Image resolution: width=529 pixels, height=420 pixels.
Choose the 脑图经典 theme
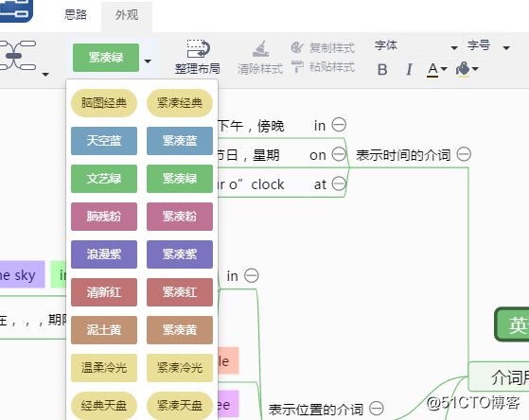pyautogui.click(x=104, y=103)
